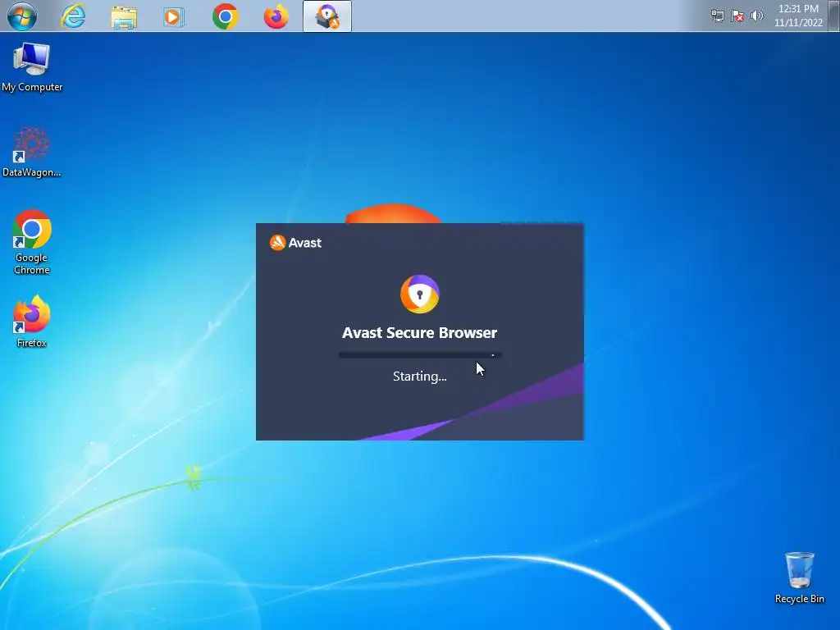Open Windows Media Player from taskbar
Viewport: 840px width, 630px height.
tap(174, 16)
